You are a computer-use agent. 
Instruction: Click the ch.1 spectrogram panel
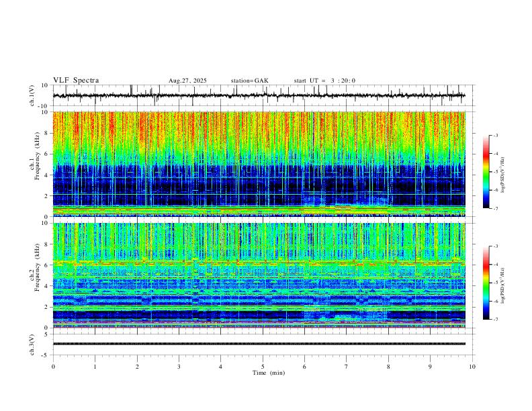259,164
